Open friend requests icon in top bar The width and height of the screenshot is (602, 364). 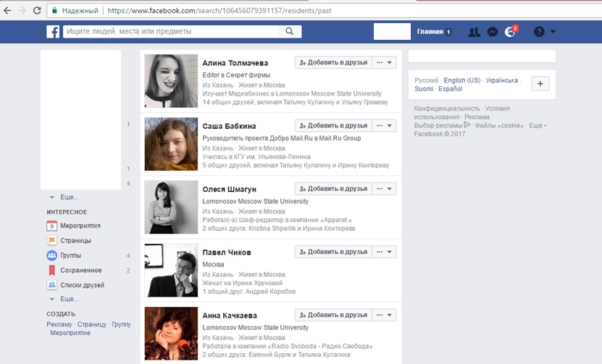(474, 32)
